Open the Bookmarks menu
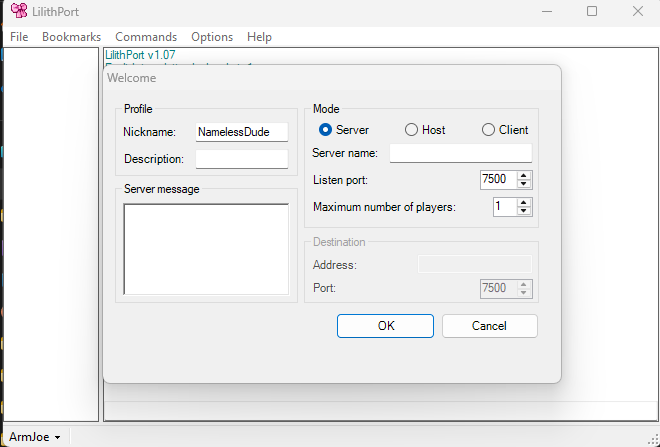 click(x=72, y=37)
